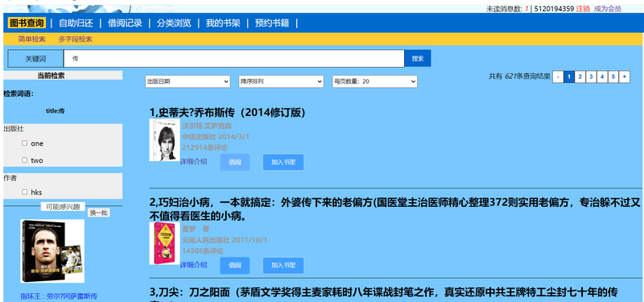Open the 借阅记录 menu item
The width and height of the screenshot is (644, 302).
tap(125, 23)
